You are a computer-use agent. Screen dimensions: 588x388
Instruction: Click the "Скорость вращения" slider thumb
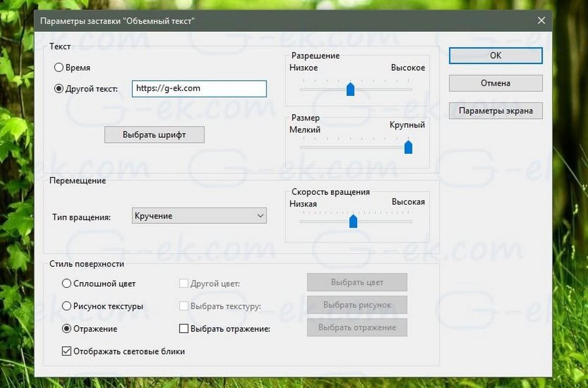[x=353, y=221]
